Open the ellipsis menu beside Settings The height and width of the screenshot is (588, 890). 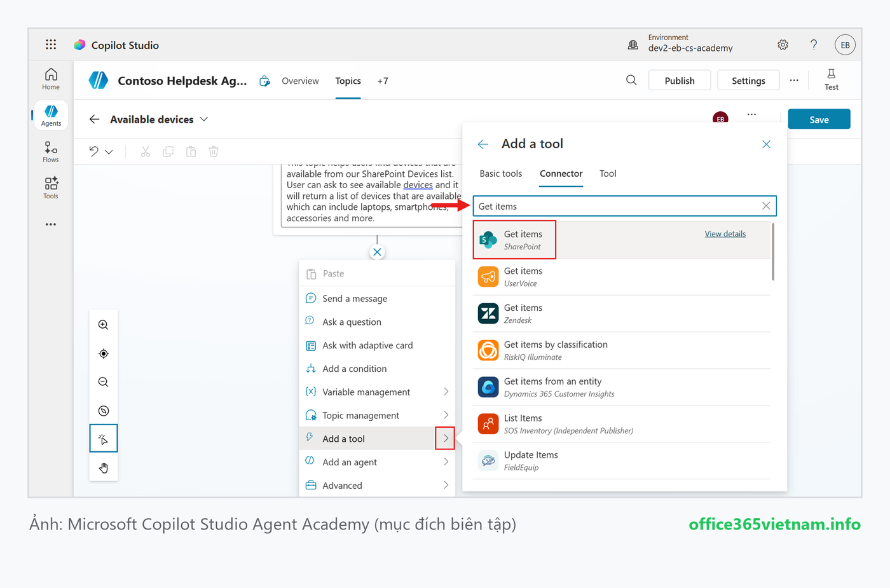pos(794,80)
